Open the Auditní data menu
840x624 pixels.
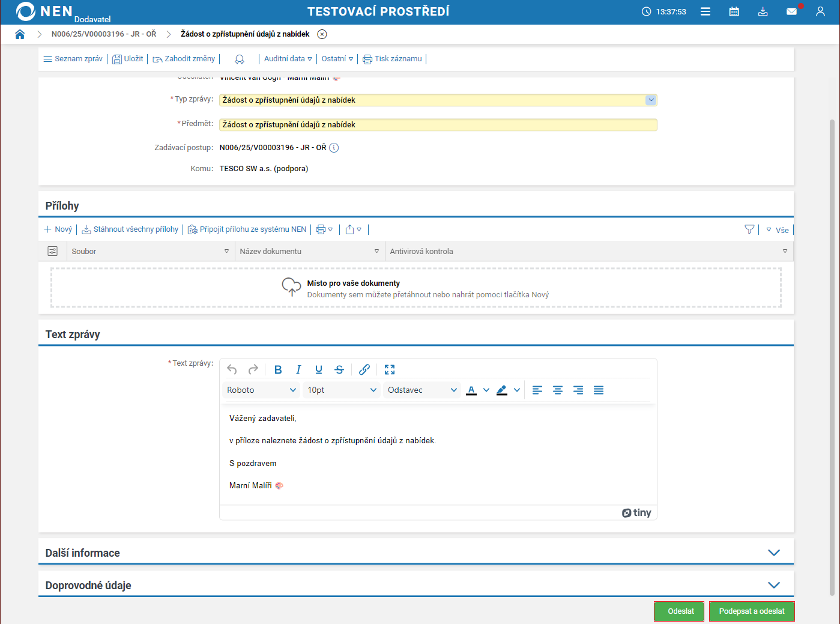(288, 59)
